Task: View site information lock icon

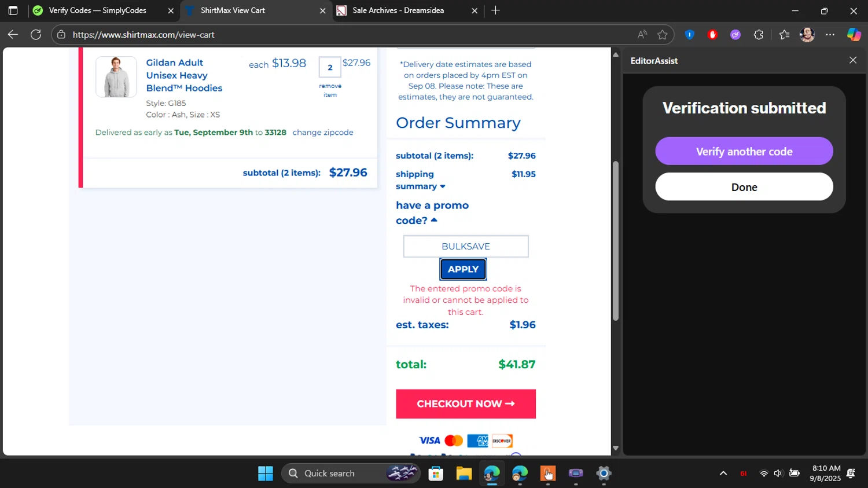Action: tap(61, 35)
